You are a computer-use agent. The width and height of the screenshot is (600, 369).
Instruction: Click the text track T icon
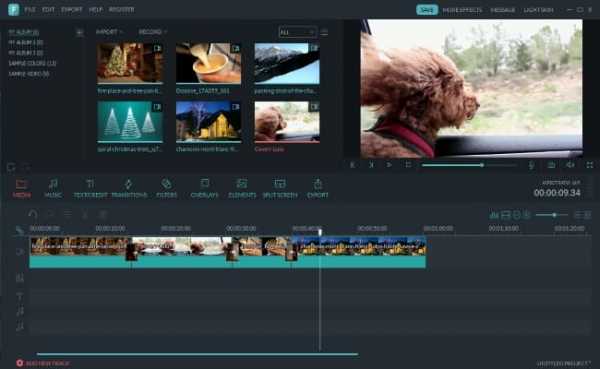pyautogui.click(x=20, y=296)
